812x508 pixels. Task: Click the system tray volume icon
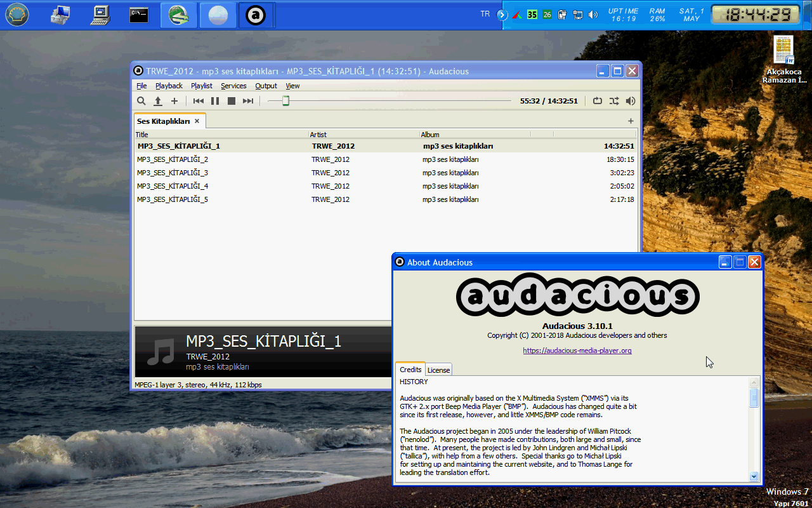pyautogui.click(x=593, y=15)
